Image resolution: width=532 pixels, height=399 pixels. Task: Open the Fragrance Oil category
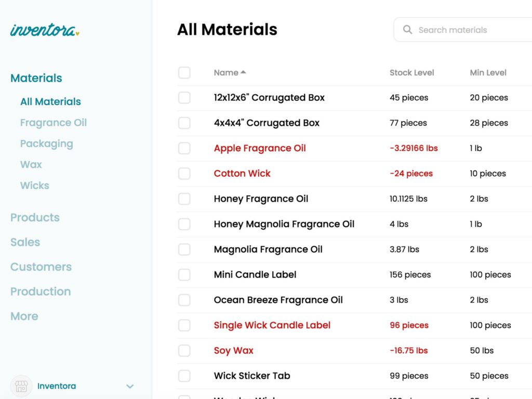[x=54, y=123]
